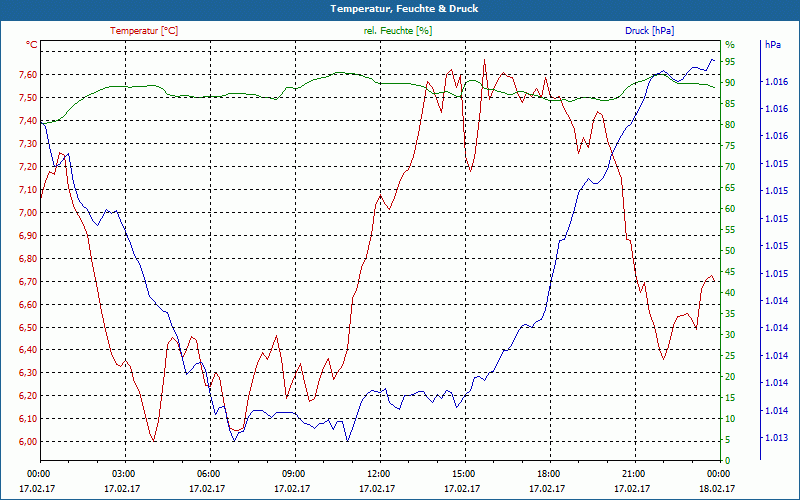Click the '06:00' time axis label

tap(208, 474)
